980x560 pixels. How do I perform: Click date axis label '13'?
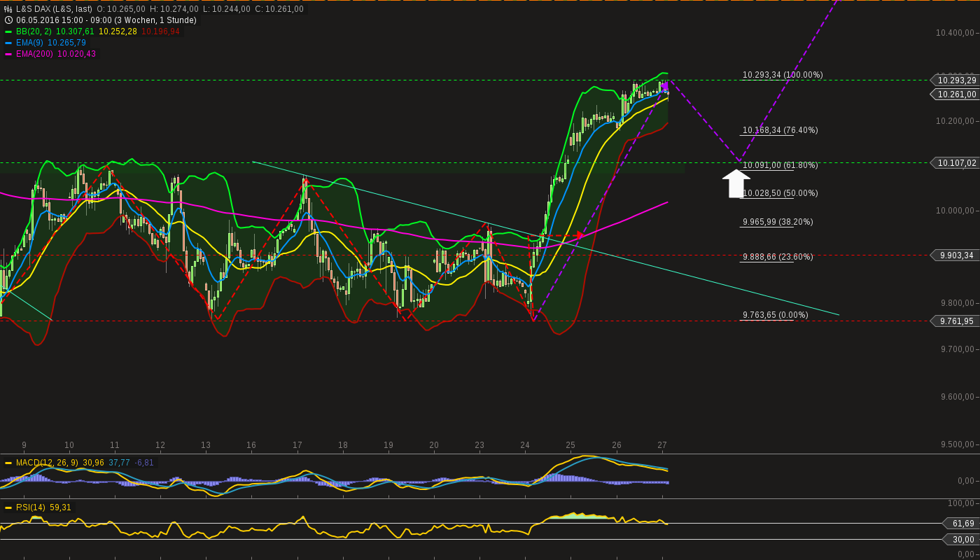click(x=206, y=445)
